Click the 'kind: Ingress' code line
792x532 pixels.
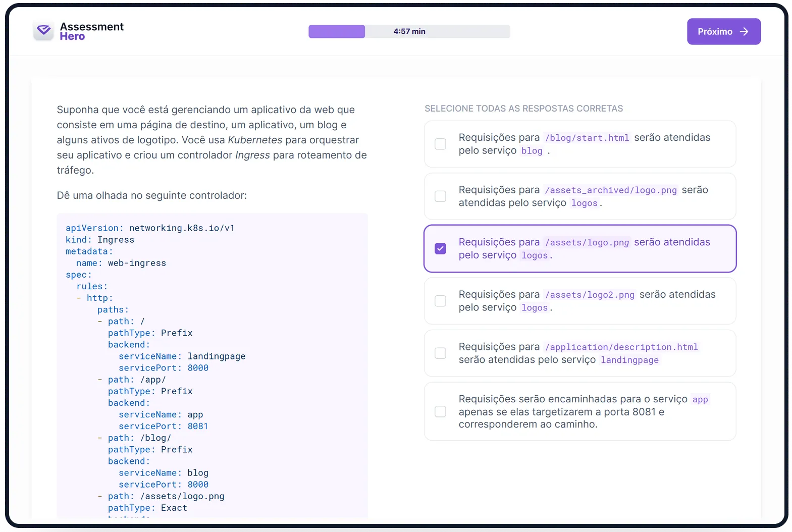tap(100, 240)
